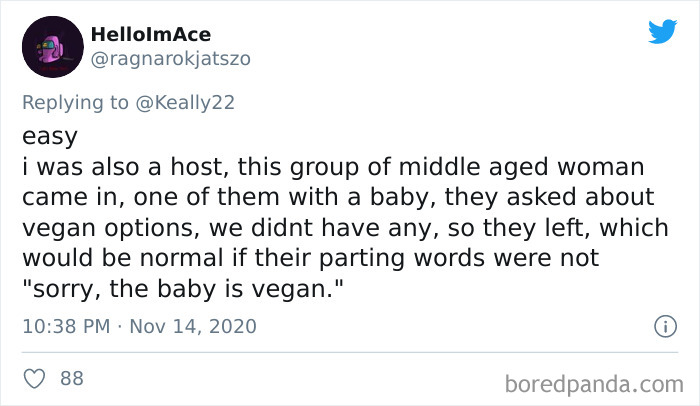Select the word "easy" in the tweet

[x=50, y=136]
